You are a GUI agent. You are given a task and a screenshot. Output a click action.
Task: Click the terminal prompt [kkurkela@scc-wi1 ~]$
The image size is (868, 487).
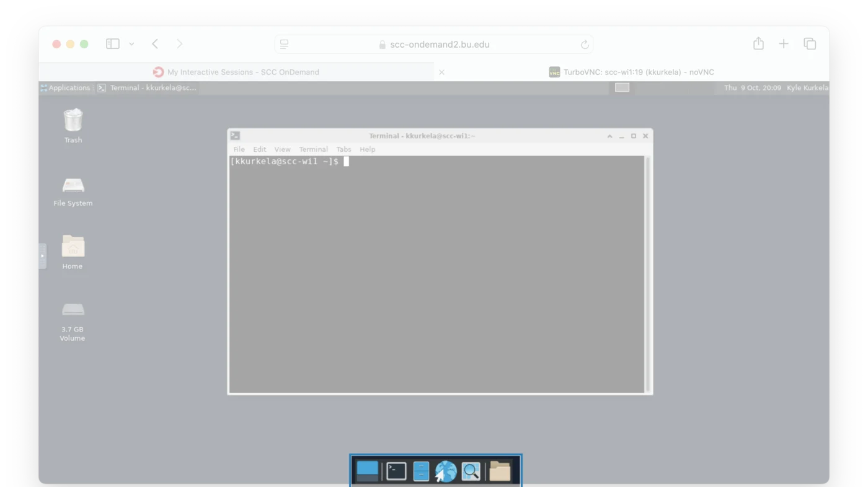tap(284, 162)
